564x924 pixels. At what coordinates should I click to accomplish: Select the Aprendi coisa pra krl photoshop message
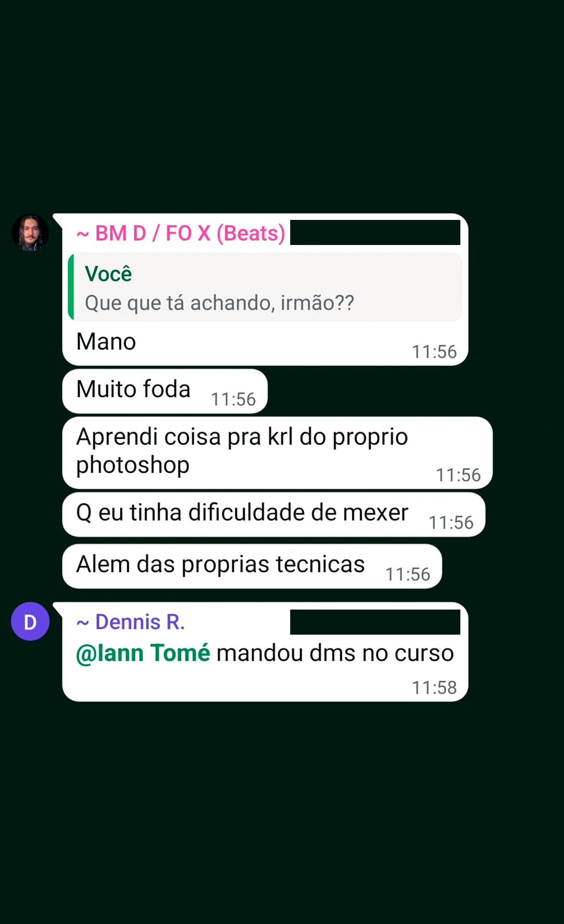point(277,452)
